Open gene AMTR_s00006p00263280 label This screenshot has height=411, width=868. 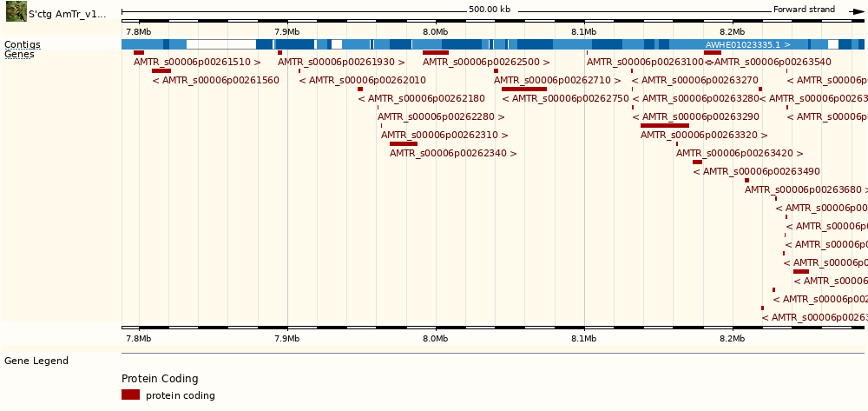696,98
